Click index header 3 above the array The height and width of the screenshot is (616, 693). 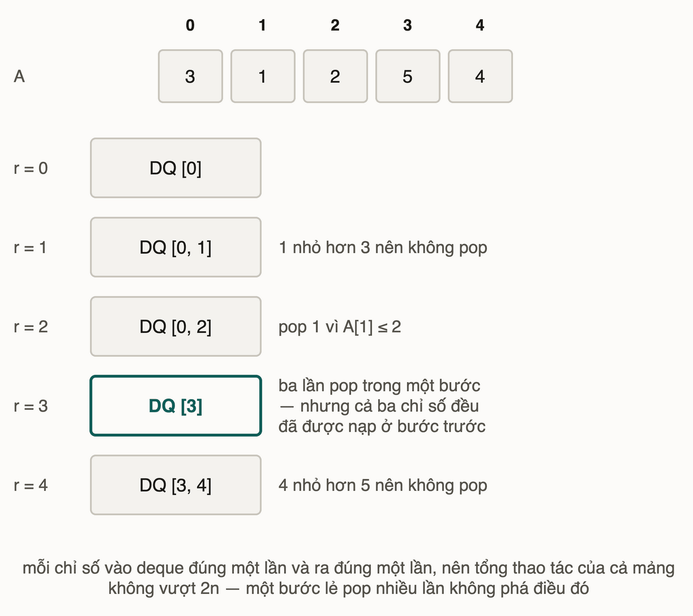point(408,25)
